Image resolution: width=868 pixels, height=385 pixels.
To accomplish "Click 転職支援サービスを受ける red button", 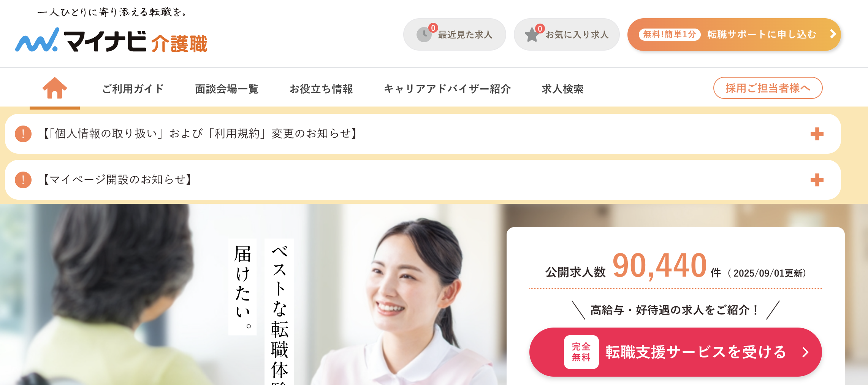I will [x=676, y=352].
